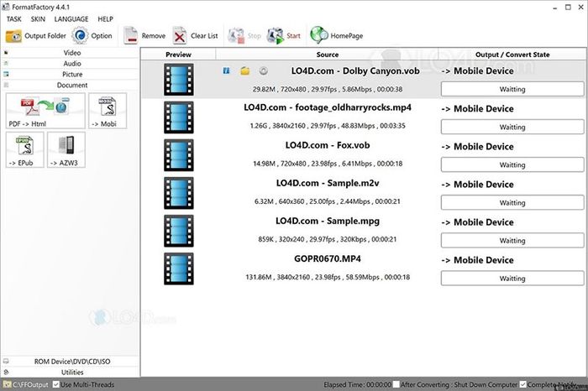588x391 pixels.
Task: Click Waitting progress bar for Fox.vob
Action: 512,164
